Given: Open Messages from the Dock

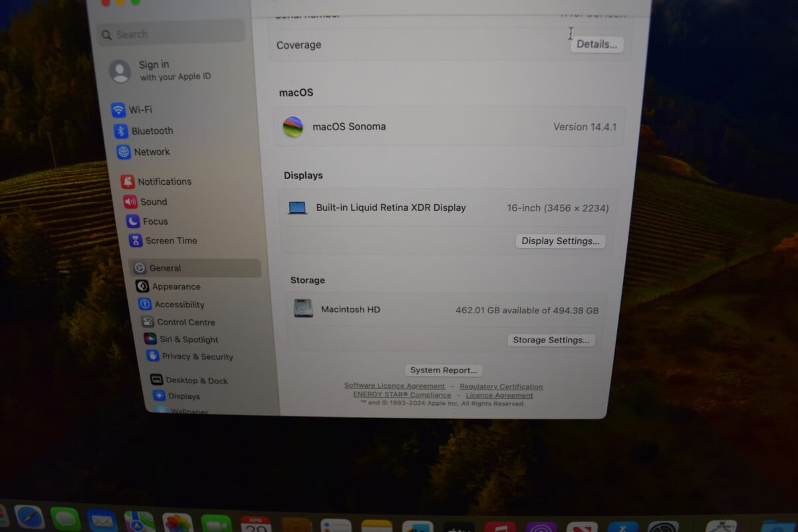Looking at the screenshot, I should click(x=65, y=519).
